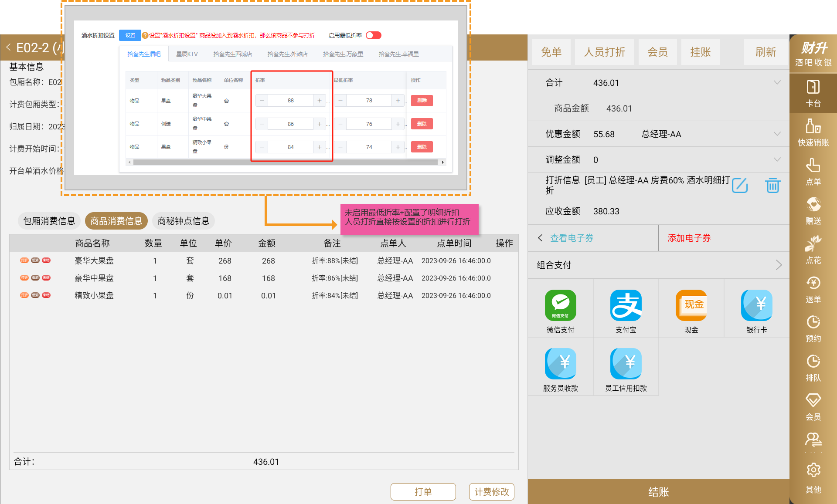This screenshot has height=504, width=837.
Task: Select the 豪华中果盘 order row
Action: point(264,278)
